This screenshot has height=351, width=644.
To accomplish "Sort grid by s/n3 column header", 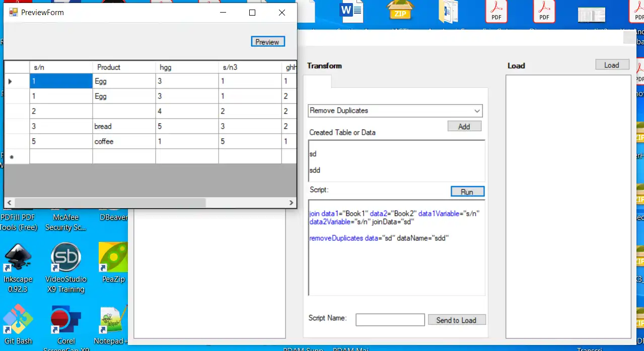I will [250, 67].
